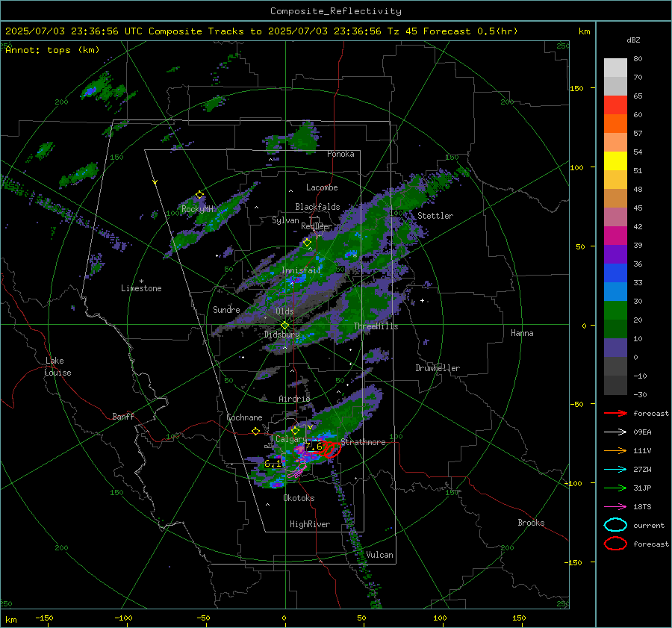The height and width of the screenshot is (628, 672).
Task: Click the RedDeer city label
Action: (x=317, y=226)
